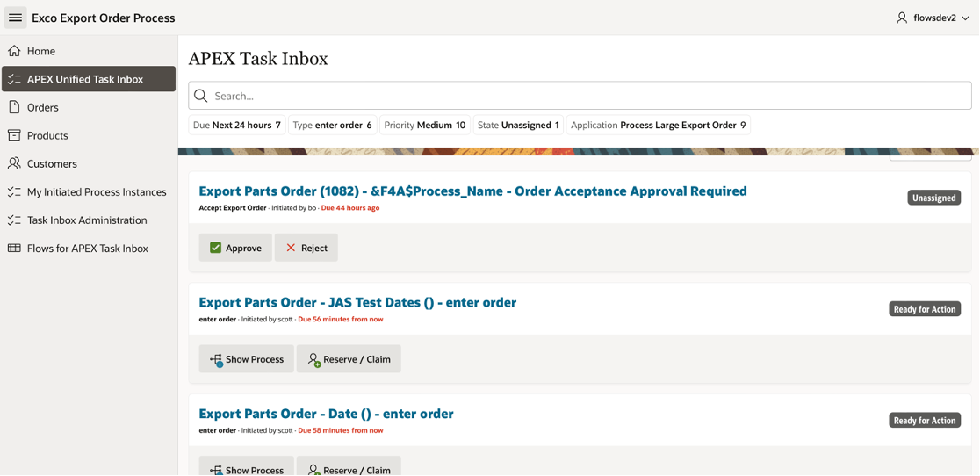The image size is (980, 476).
Task: Click Ready for Action badge on JAS Test Dates
Action: pos(925,309)
